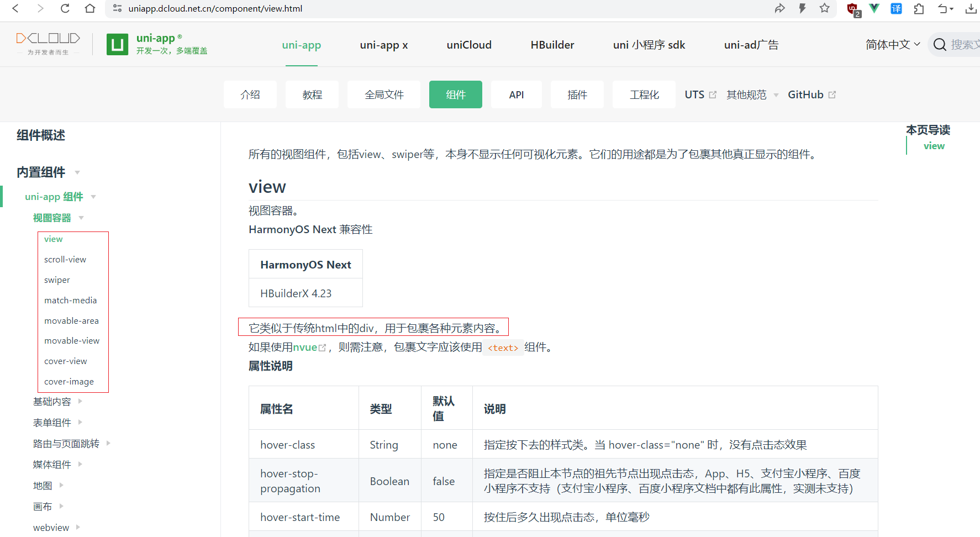The width and height of the screenshot is (980, 537).
Task: Open uBlock shield extension icon
Action: tap(853, 9)
